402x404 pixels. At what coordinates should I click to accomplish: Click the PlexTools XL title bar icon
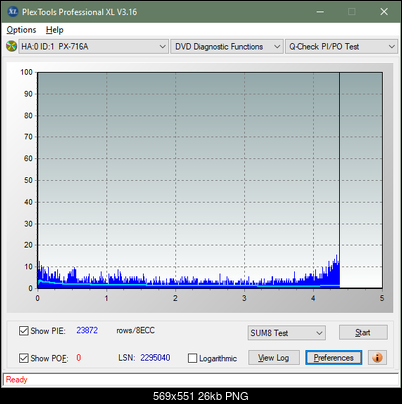click(x=12, y=12)
